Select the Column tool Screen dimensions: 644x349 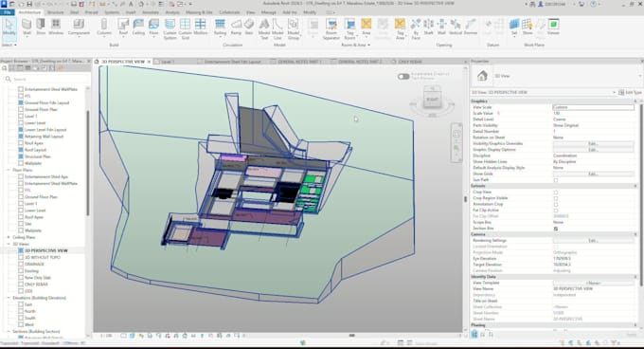pyautogui.click(x=104, y=28)
